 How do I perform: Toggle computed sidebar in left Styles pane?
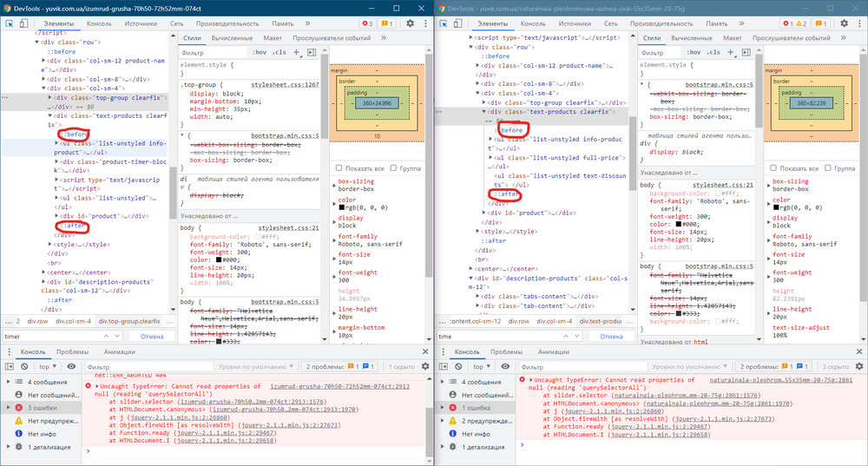(x=312, y=52)
